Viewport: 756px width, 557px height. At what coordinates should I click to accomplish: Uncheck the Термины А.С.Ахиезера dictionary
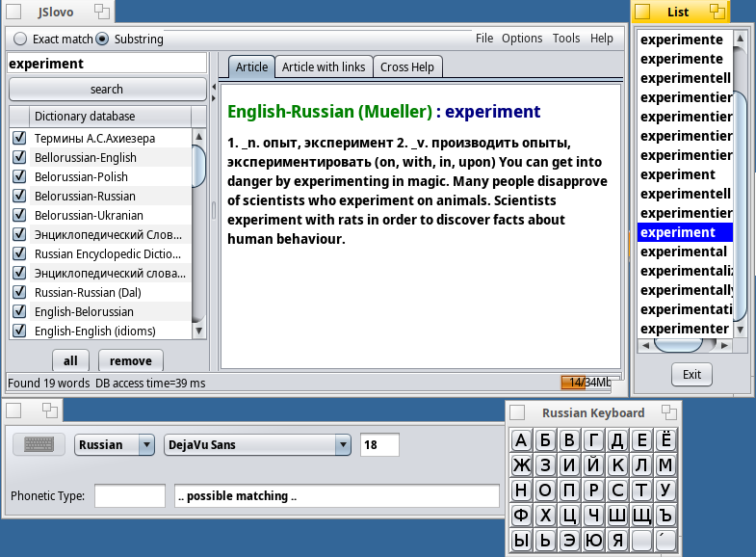19,138
